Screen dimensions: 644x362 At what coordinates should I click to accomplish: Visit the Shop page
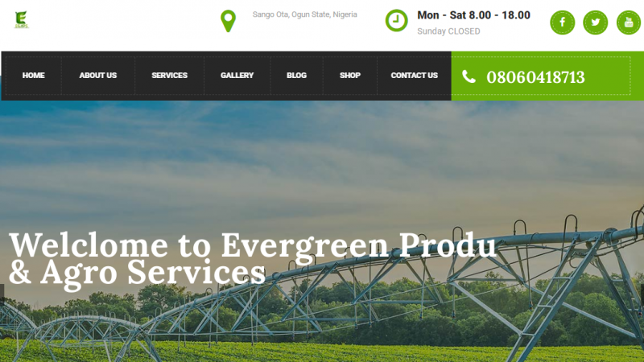click(x=350, y=76)
